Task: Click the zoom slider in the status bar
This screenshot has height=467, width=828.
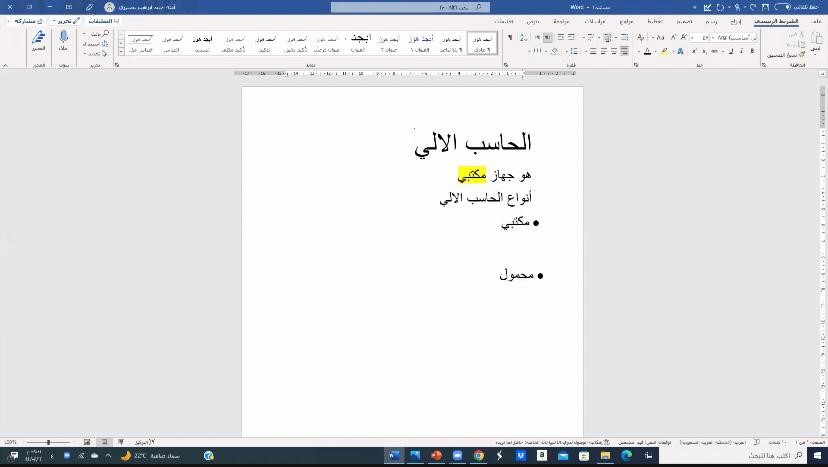Action: (x=48, y=442)
